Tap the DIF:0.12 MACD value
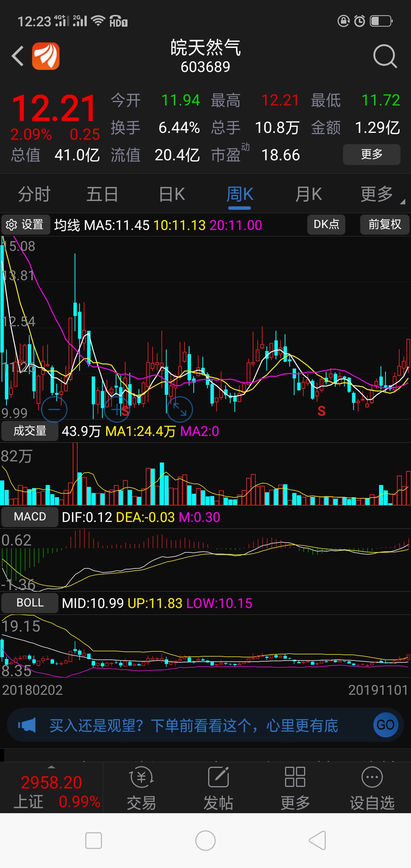Viewport: 411px width, 868px height. point(87,517)
